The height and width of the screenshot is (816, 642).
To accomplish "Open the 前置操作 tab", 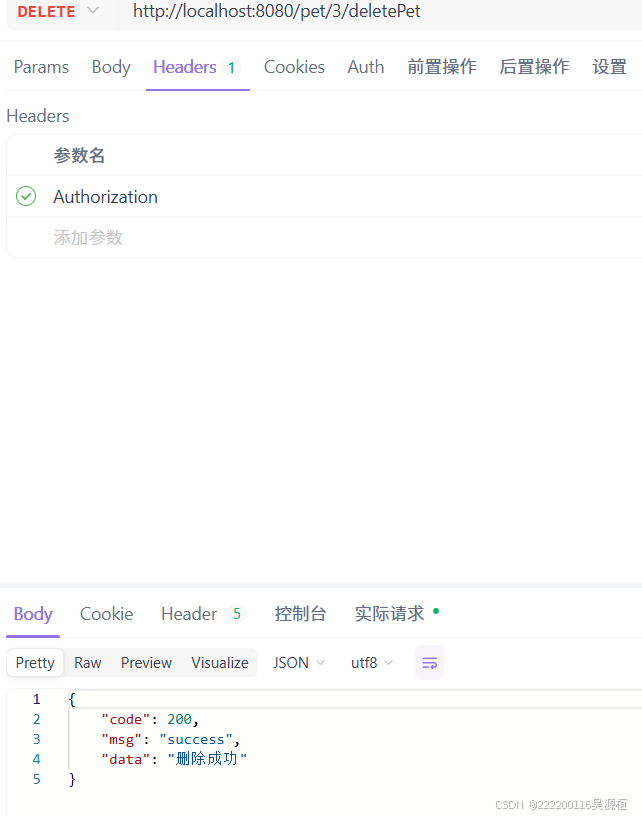I will point(442,67).
